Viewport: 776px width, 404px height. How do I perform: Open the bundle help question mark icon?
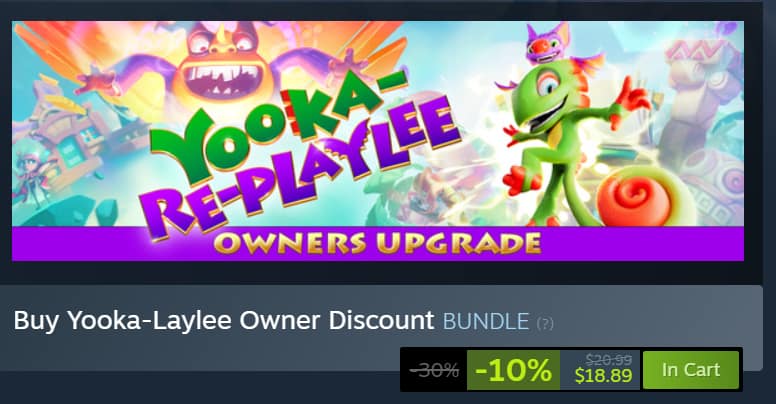tap(545, 324)
